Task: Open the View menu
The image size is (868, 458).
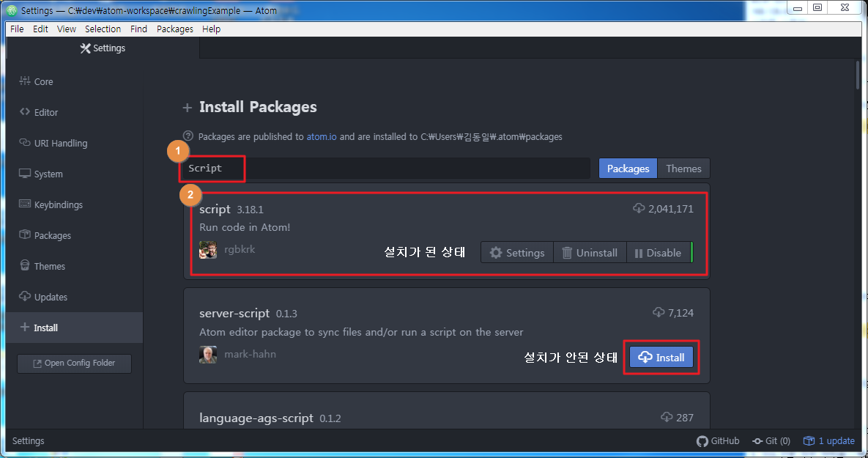Action: point(67,29)
